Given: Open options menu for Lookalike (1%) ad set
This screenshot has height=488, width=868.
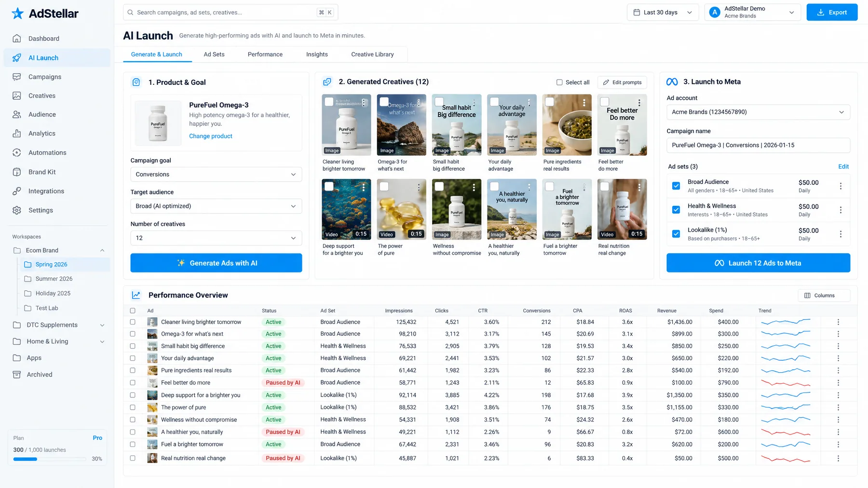Looking at the screenshot, I should pyautogui.click(x=841, y=234).
